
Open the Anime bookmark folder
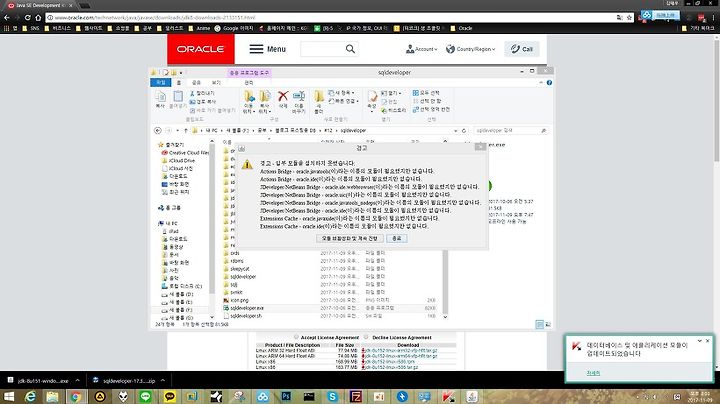(x=199, y=28)
